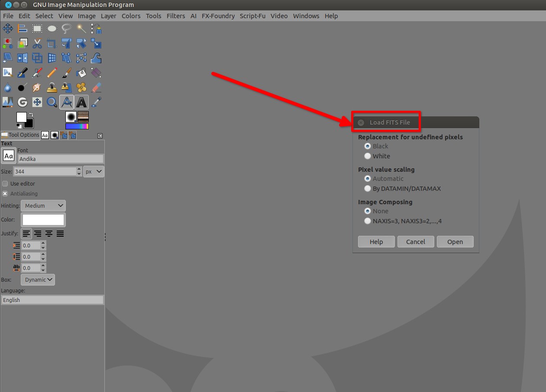
Task: Select the Zoom magnifier tool
Action: pyautogui.click(x=52, y=102)
